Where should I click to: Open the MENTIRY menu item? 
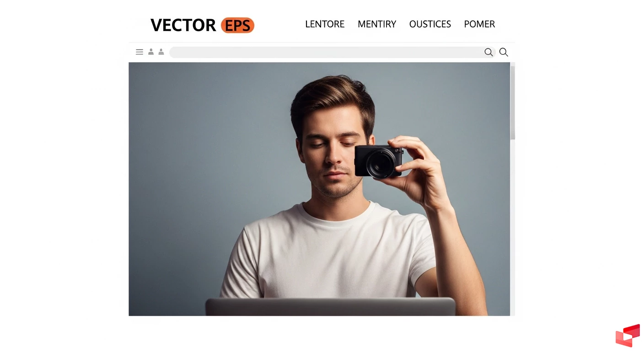377,24
